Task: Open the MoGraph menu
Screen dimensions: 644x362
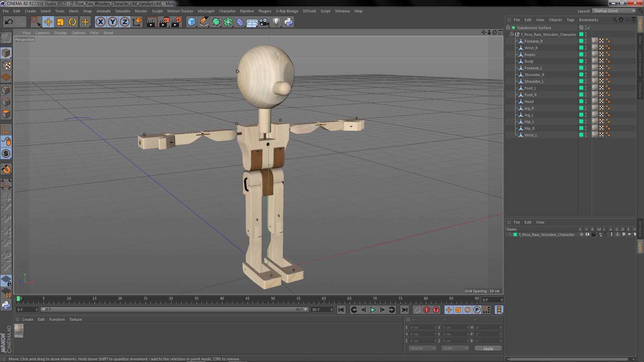Action: tap(206, 11)
